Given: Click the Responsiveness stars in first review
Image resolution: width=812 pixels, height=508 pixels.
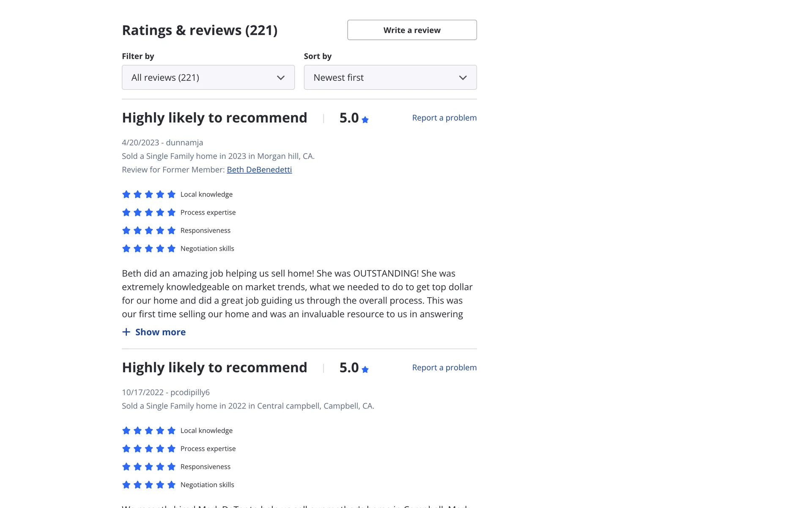Looking at the screenshot, I should [x=148, y=231].
